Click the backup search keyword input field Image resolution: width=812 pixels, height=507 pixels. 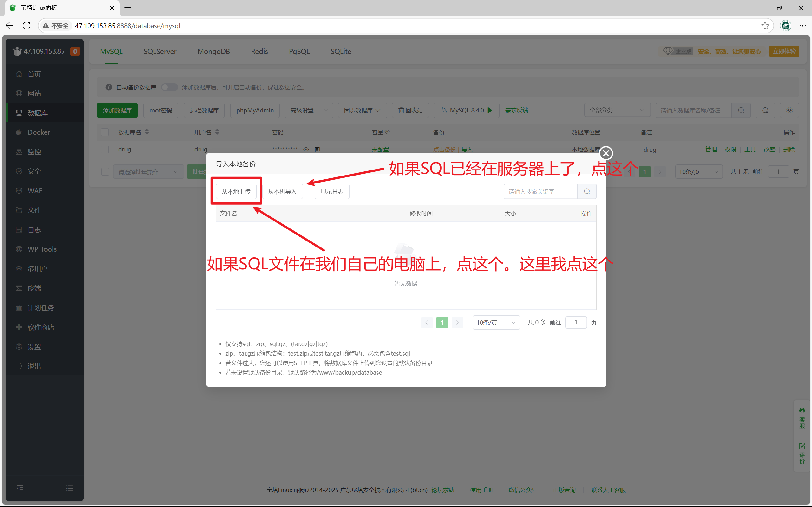(x=541, y=191)
